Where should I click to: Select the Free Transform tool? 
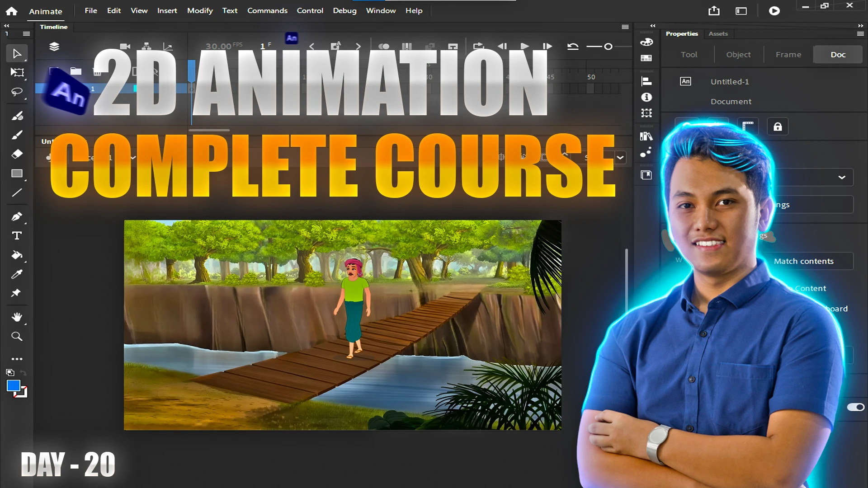click(17, 72)
